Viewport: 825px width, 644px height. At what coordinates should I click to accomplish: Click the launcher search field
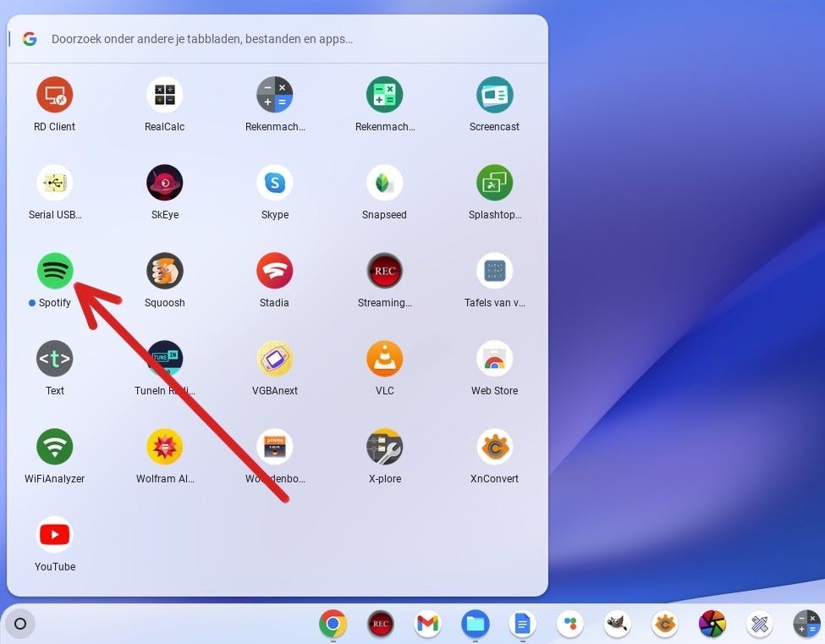click(278, 39)
